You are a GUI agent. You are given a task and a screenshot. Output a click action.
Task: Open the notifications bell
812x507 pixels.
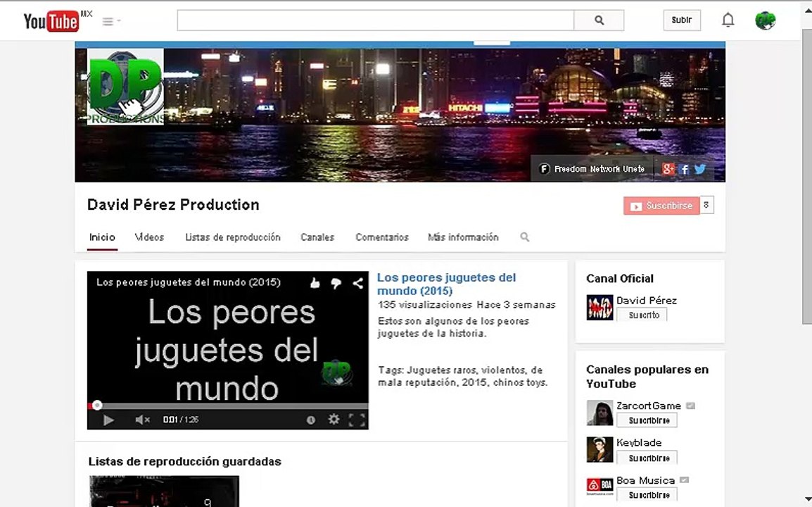tap(728, 20)
